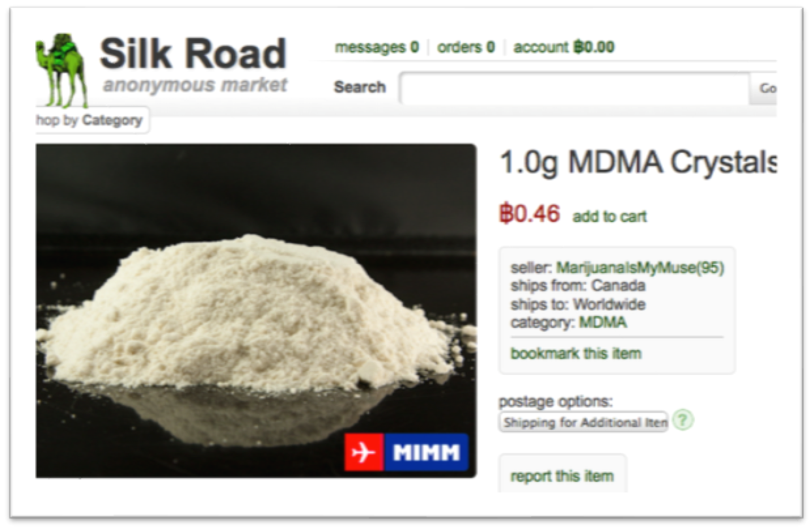Screen dimensions: 812x529
Task: Click the add to cart link
Action: click(x=609, y=216)
